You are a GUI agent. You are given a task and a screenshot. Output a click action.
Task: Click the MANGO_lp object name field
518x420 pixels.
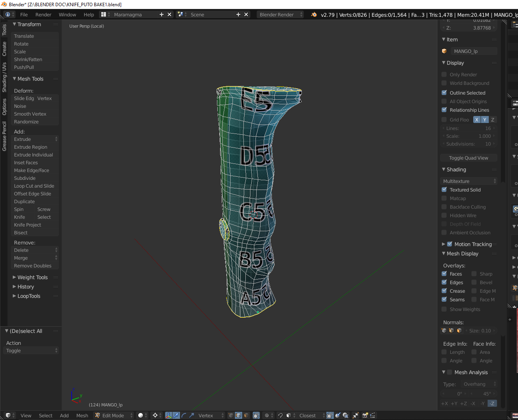click(x=474, y=51)
